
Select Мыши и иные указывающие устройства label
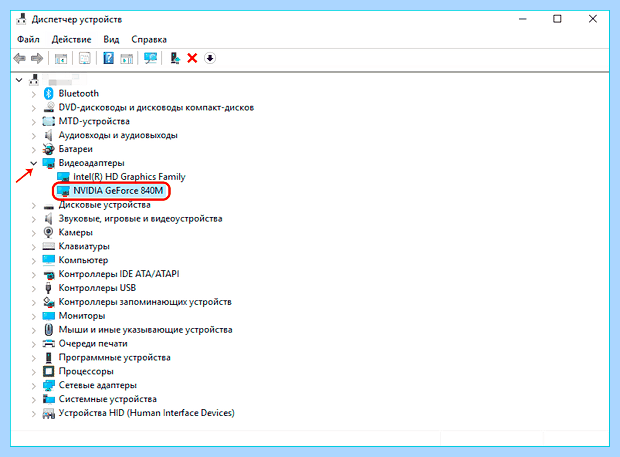click(145, 330)
